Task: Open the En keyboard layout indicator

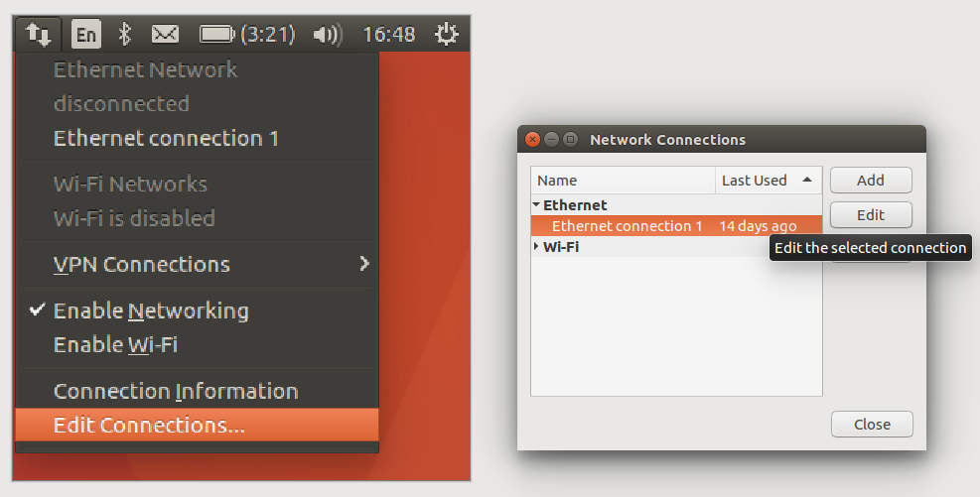Action: tap(86, 35)
